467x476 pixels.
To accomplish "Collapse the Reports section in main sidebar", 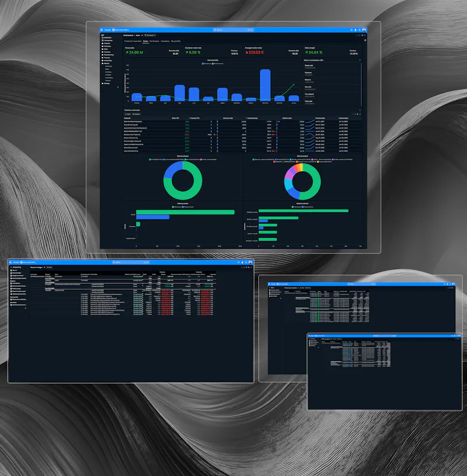I will 106,64.
